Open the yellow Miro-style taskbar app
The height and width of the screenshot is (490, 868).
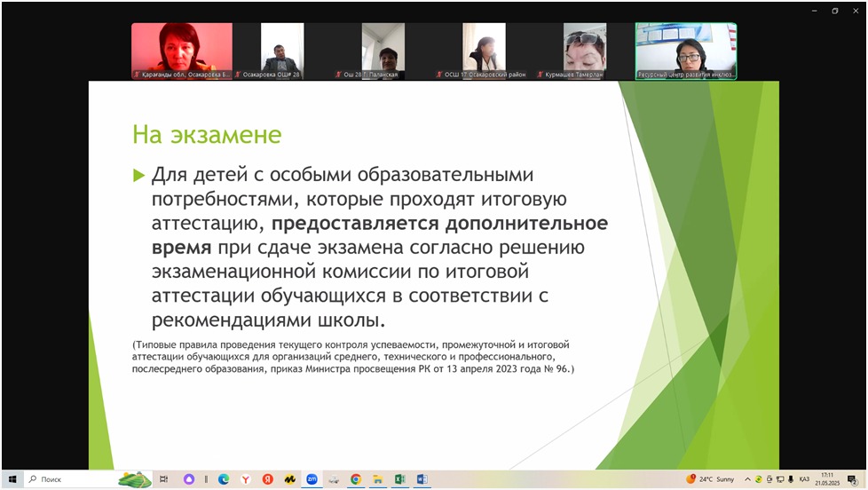click(x=289, y=479)
